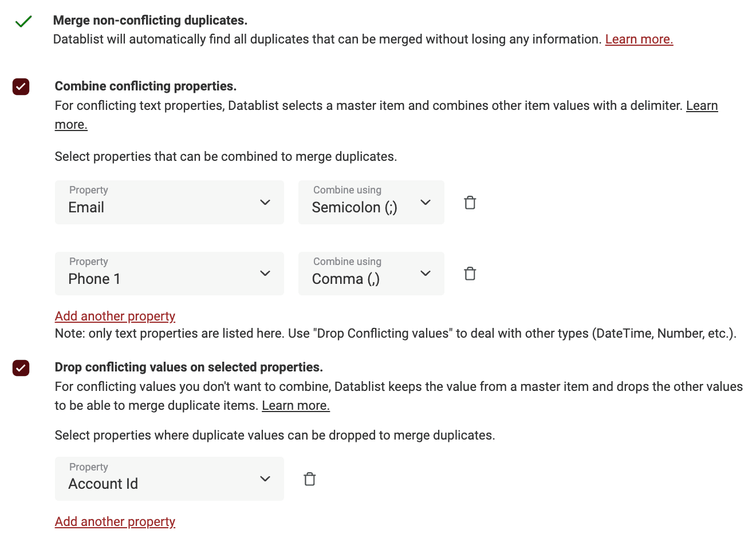Click the checkmark icon for Combine conflicting properties

(x=21, y=86)
